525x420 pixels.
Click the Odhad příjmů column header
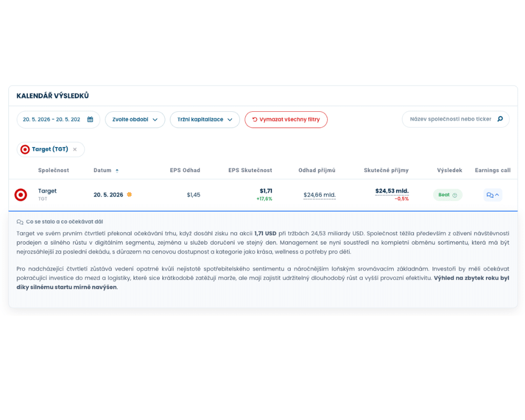(317, 170)
